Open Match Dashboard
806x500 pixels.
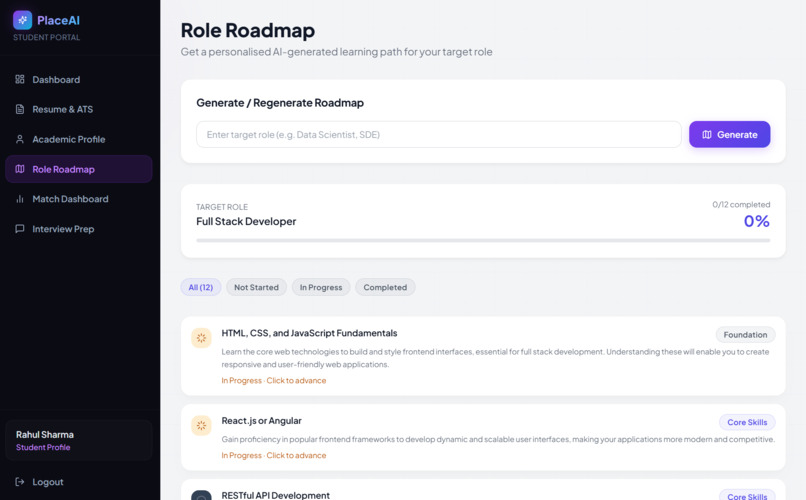[79, 199]
